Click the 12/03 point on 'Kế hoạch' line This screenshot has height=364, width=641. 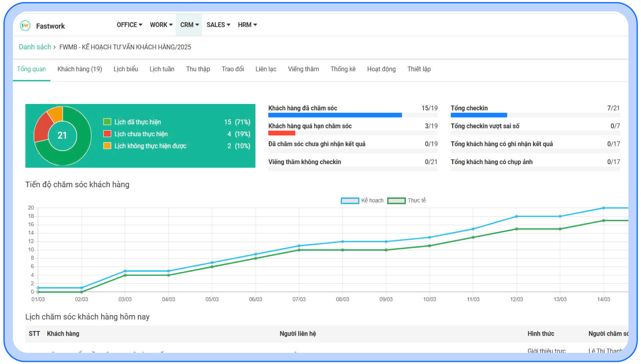[x=516, y=216]
